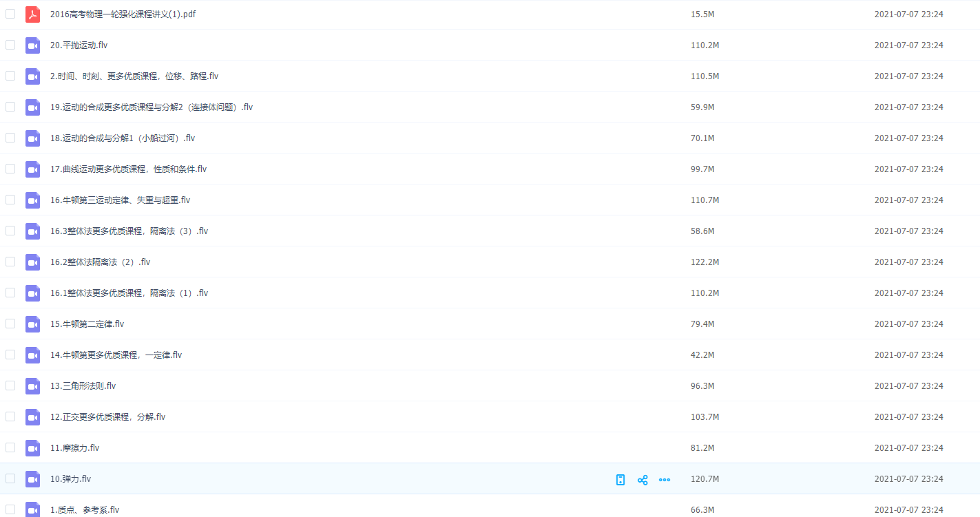Screen dimensions: 980x517
Task: Open 2.时间、时刻、更多优质课程，位移、路程.flv
Action: click(134, 76)
